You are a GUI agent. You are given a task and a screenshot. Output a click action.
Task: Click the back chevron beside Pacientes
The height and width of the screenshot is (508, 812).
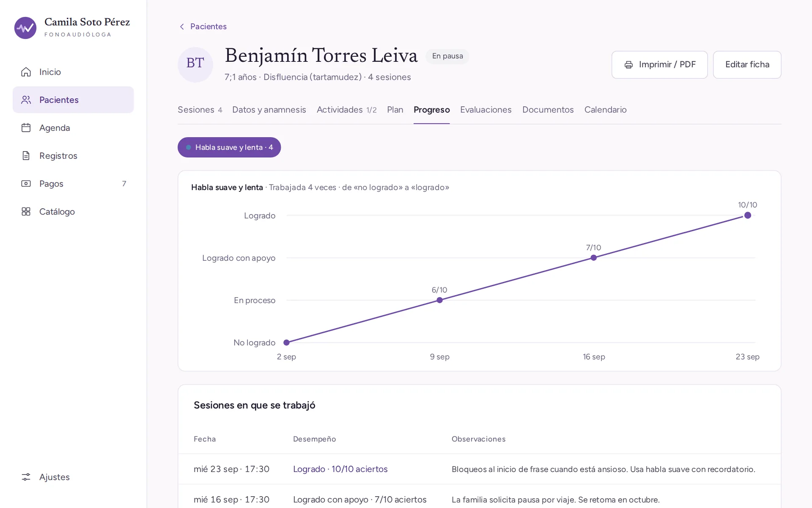(182, 27)
